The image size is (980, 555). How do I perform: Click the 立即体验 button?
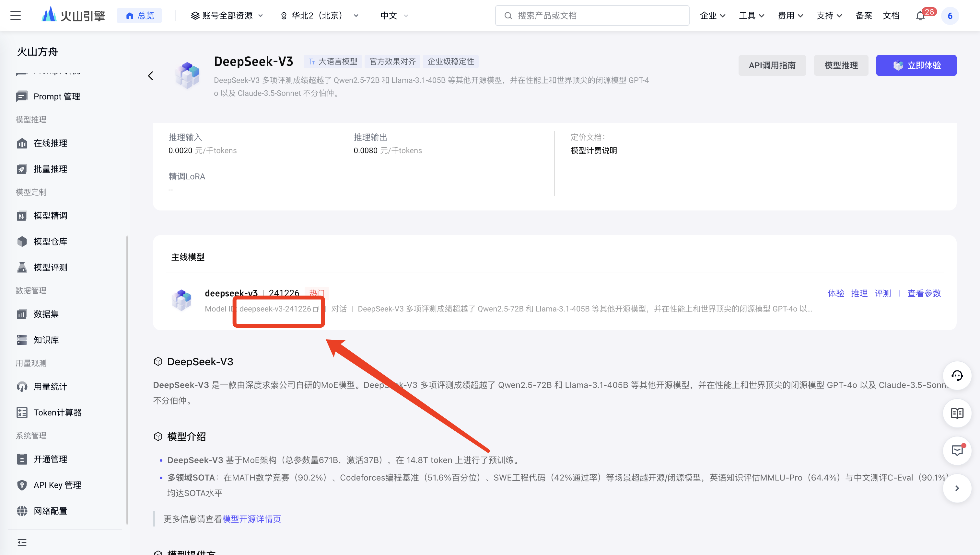(x=916, y=65)
